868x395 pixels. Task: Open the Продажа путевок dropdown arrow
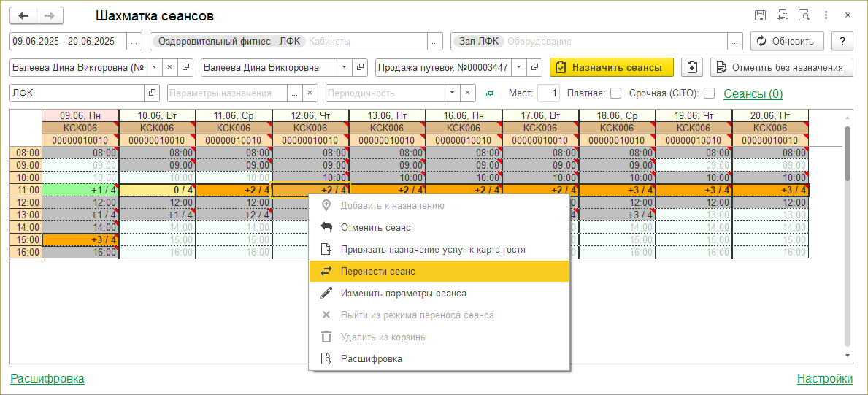pos(518,68)
